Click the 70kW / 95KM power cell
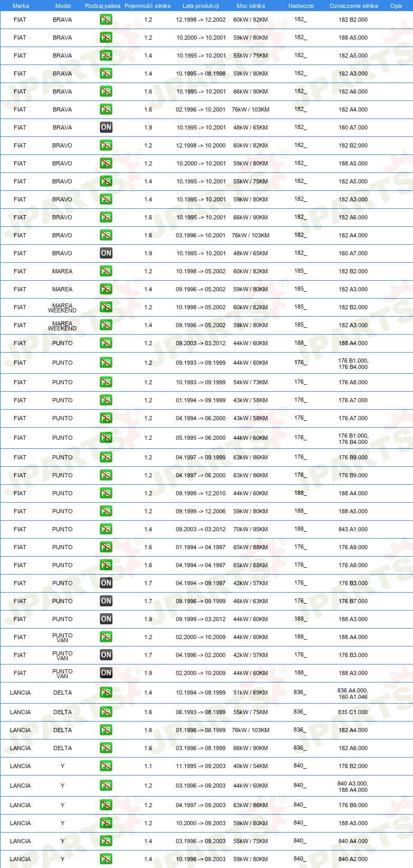The width and height of the screenshot is (413, 868). pyautogui.click(x=251, y=529)
